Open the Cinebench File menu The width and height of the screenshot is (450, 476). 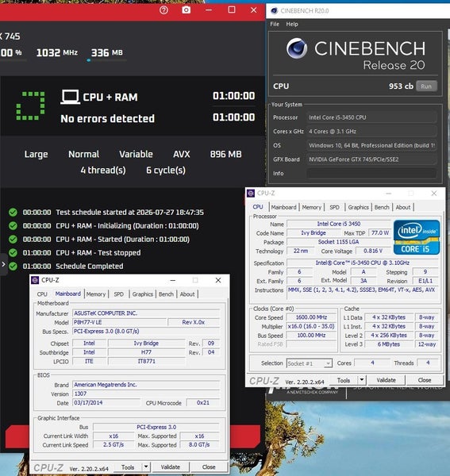tap(275, 24)
